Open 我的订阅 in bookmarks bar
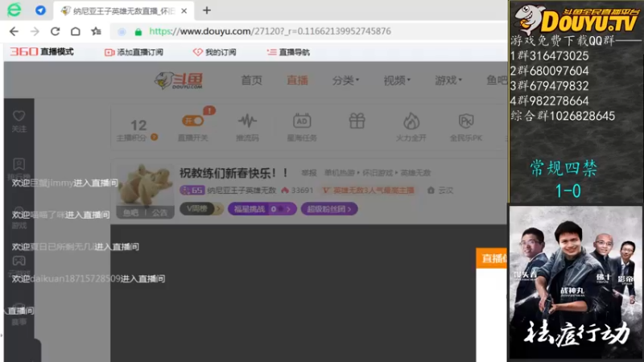Screen dimensions: 644x362 214,52
